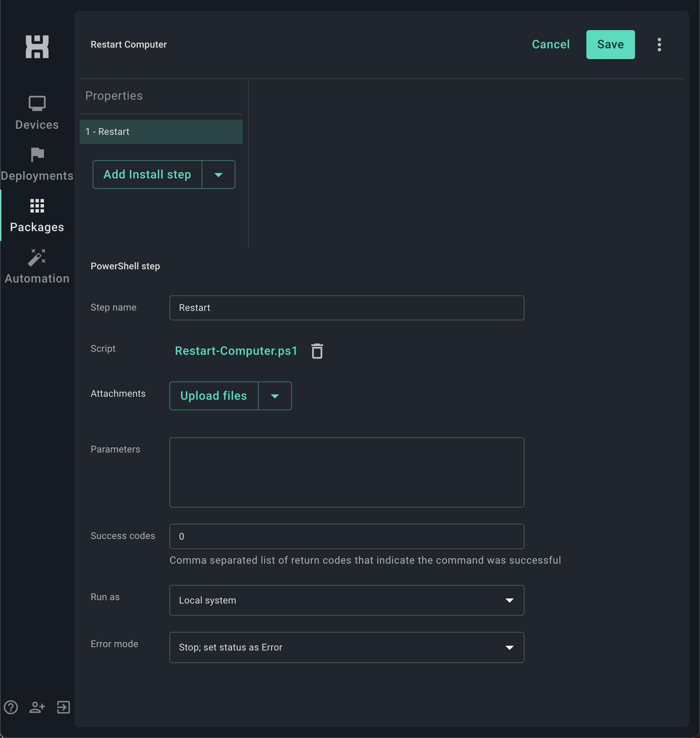Save the package
This screenshot has height=738, width=700.
[x=610, y=44]
